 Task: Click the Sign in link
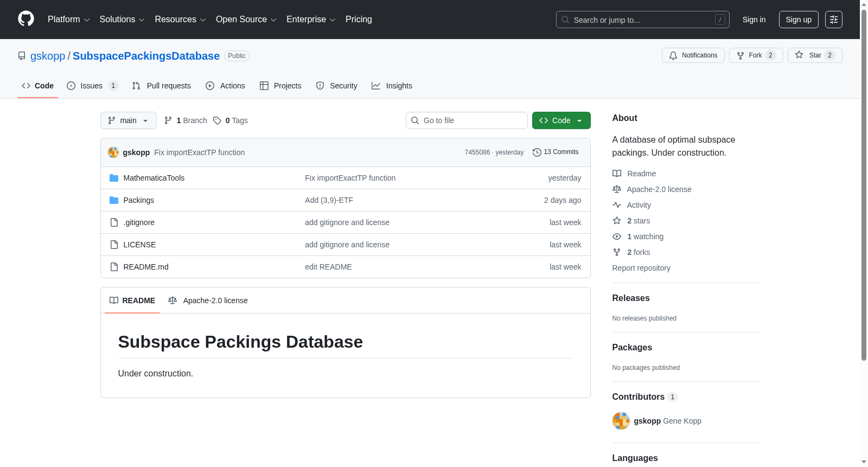click(754, 20)
